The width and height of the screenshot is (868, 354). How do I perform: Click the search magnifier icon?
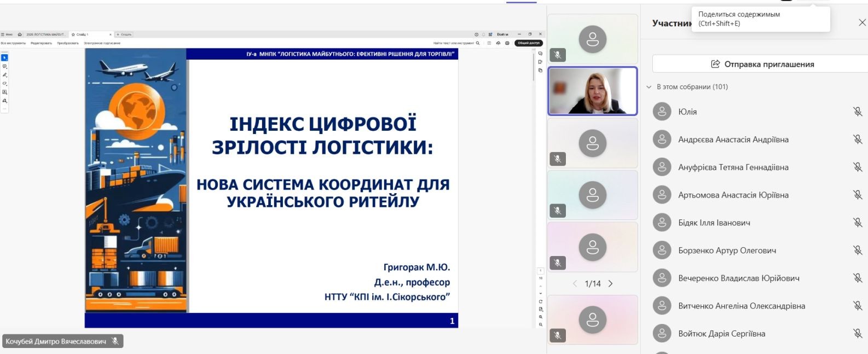[478, 43]
